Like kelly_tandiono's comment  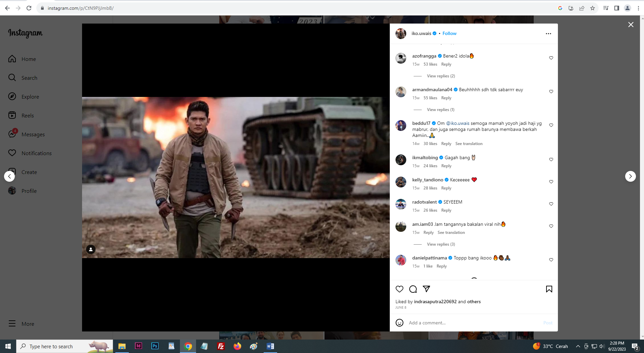tap(551, 182)
